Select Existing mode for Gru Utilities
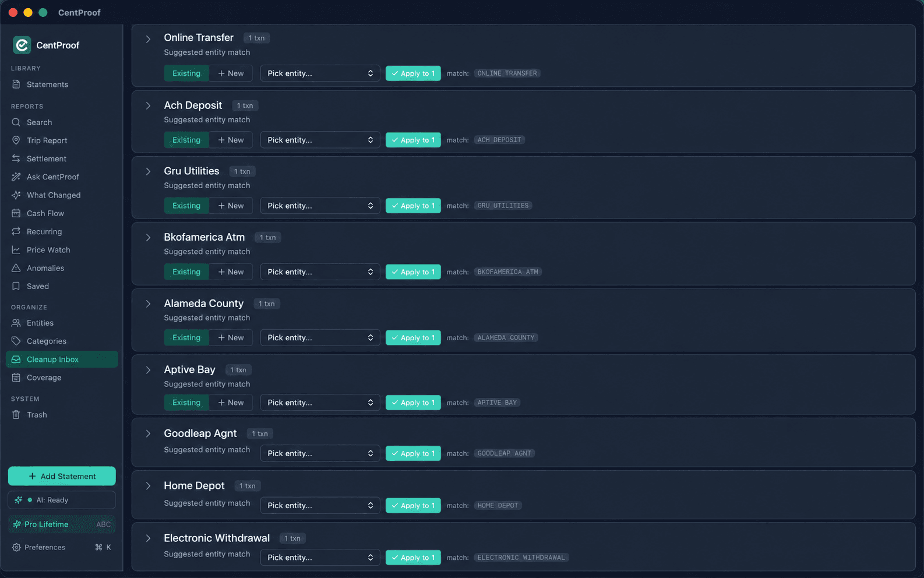 click(186, 206)
